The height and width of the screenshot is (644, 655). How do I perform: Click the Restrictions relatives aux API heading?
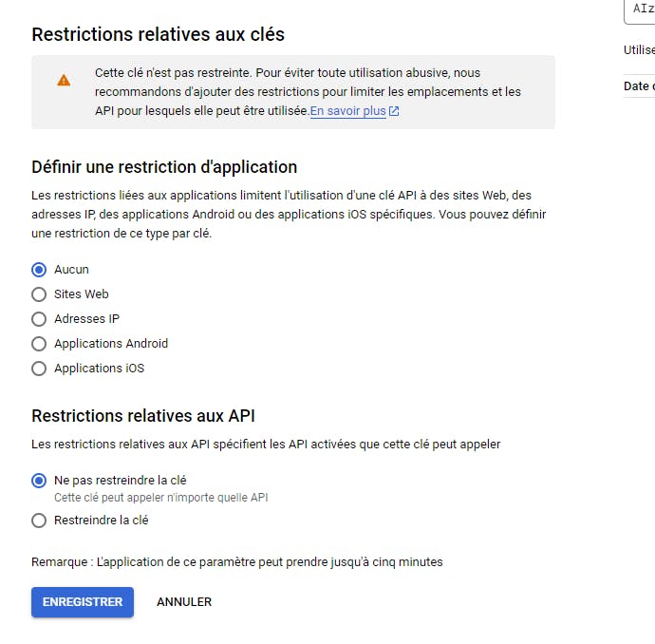click(x=143, y=416)
